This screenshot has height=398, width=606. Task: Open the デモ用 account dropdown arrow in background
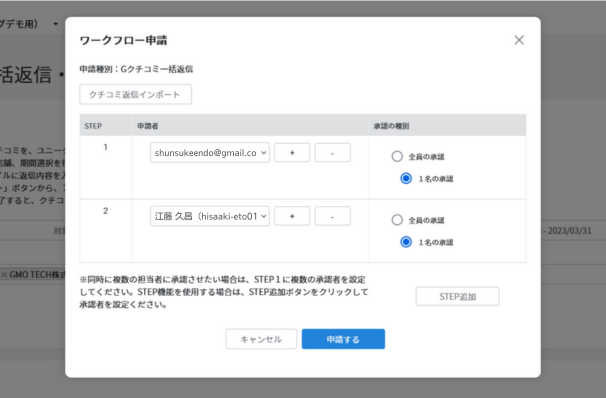56,24
